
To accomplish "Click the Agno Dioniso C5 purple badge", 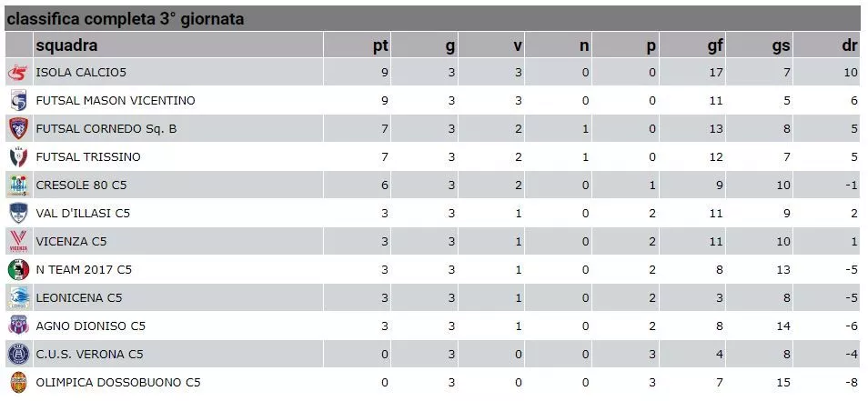I will [18, 326].
